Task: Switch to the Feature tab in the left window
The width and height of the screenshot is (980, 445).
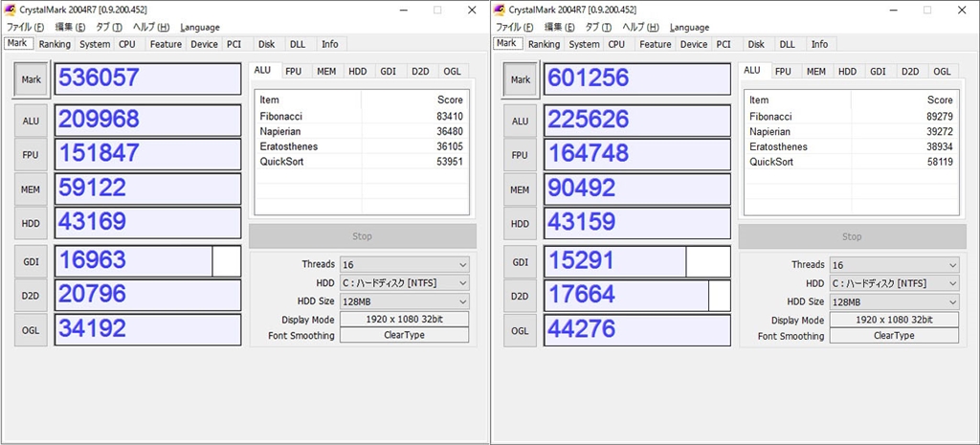Action: coord(166,44)
